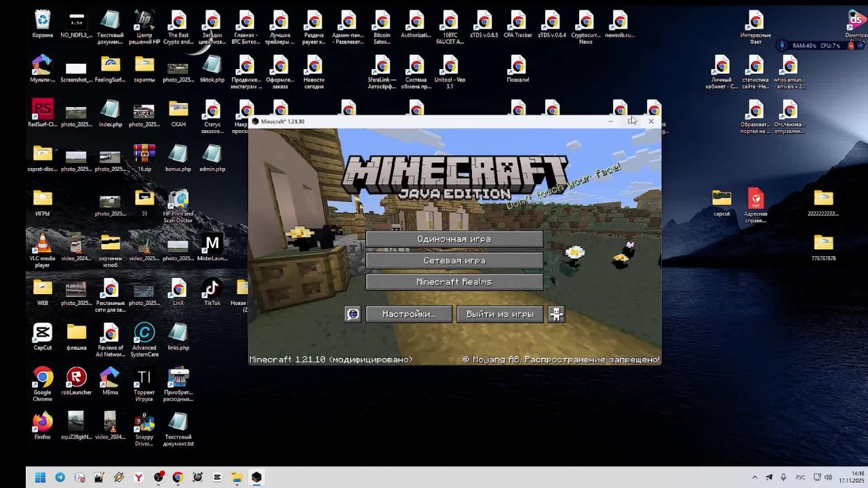
Task: Select the TikTok desktop shortcut
Action: [212, 290]
